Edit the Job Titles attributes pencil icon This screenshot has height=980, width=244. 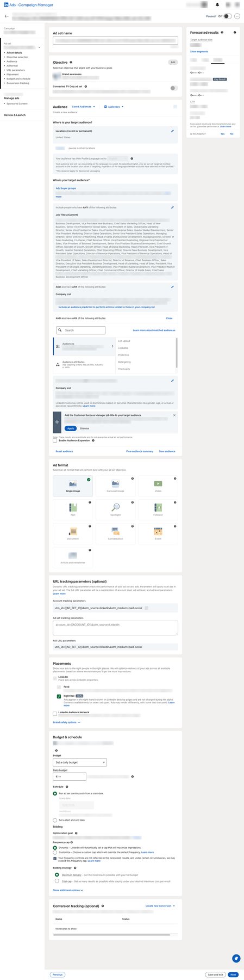pyautogui.click(x=173, y=207)
